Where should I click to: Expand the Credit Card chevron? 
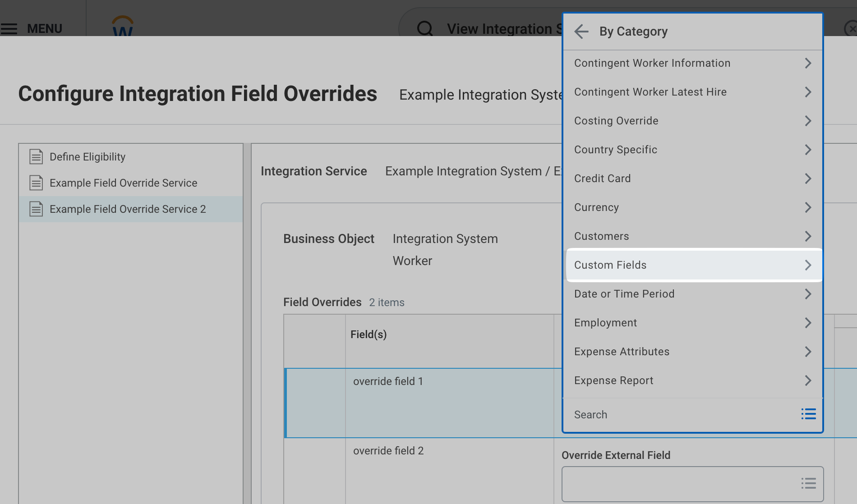pos(808,179)
